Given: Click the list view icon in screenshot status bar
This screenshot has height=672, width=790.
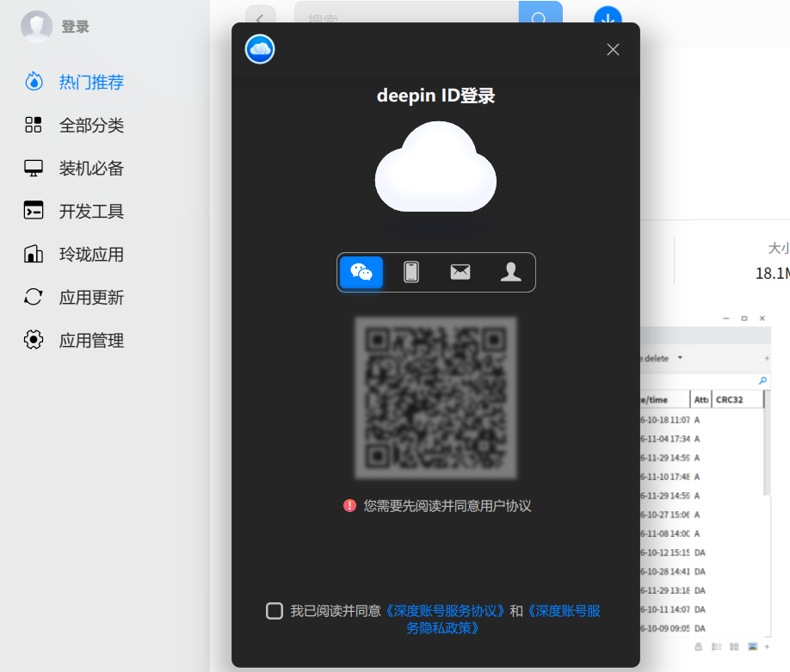Looking at the screenshot, I should (717, 646).
